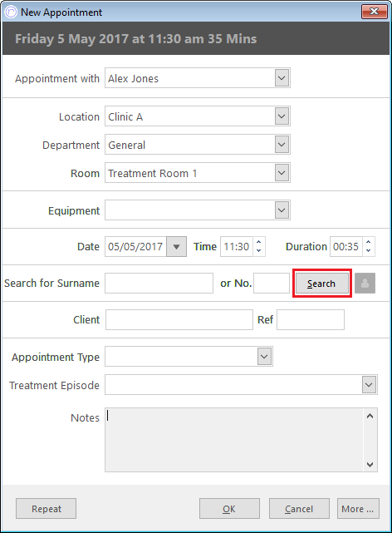Expand the Appointment with dropdown
The image size is (392, 533).
point(282,78)
